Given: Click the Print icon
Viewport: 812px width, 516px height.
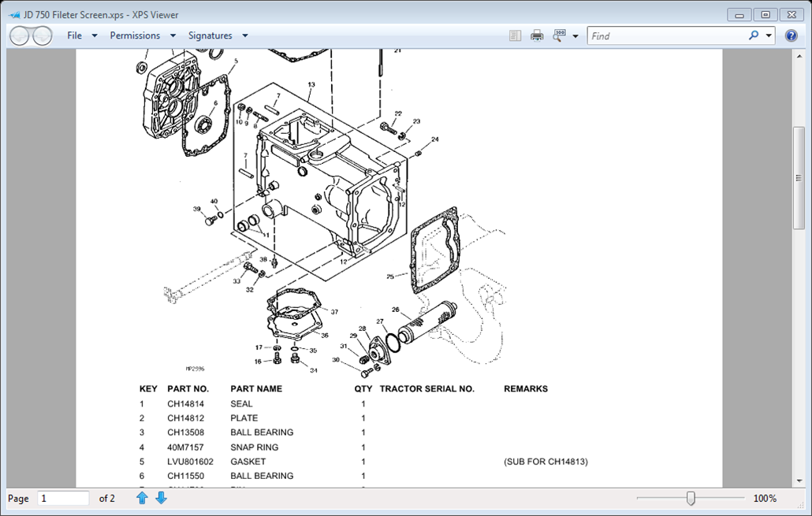Looking at the screenshot, I should pos(537,35).
